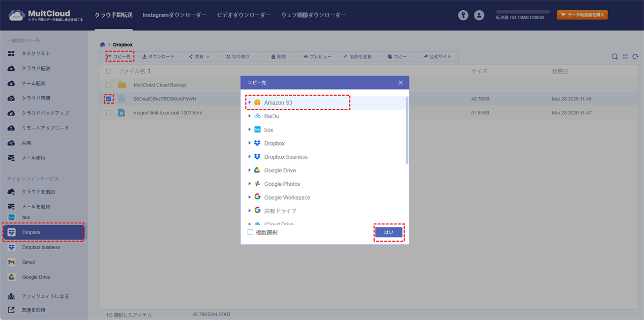The image size is (644, 320).
Task: Expand Dropbox in copy dialog
Action: (250, 143)
